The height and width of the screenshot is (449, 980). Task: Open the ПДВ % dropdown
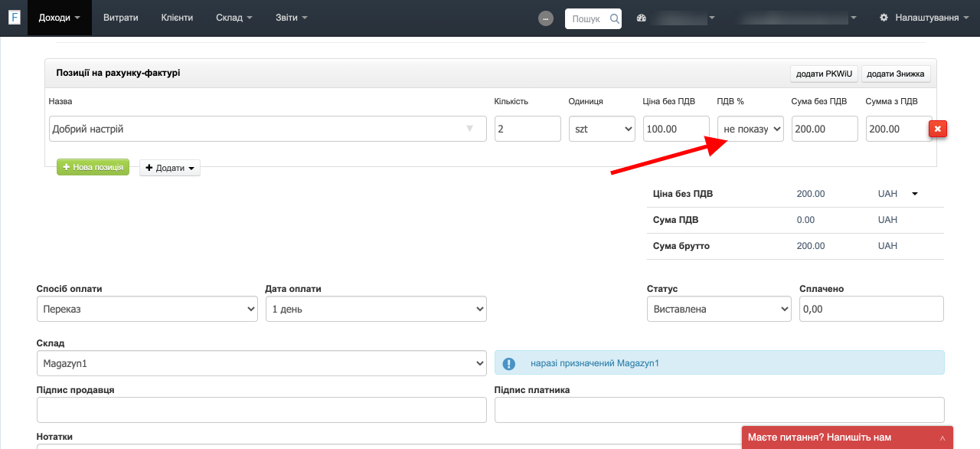point(750,129)
